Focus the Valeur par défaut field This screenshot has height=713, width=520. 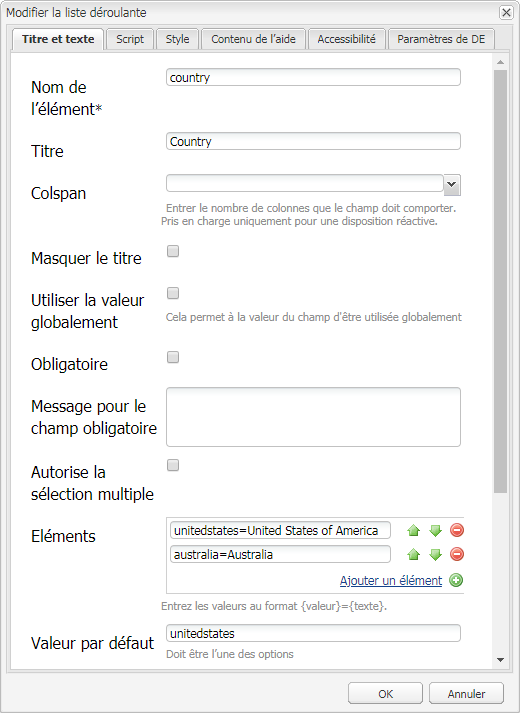pyautogui.click(x=313, y=633)
